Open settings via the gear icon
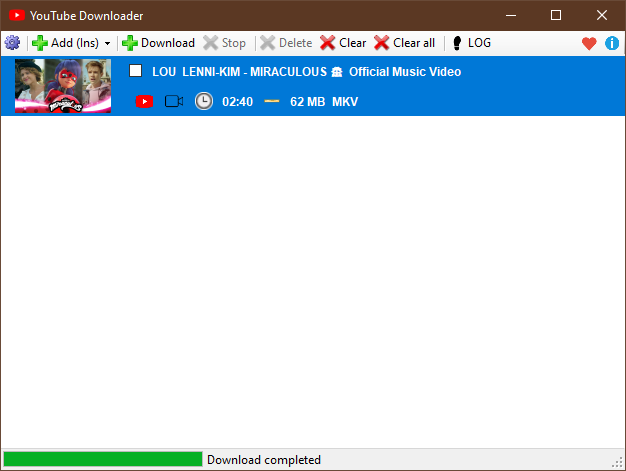 (12, 43)
